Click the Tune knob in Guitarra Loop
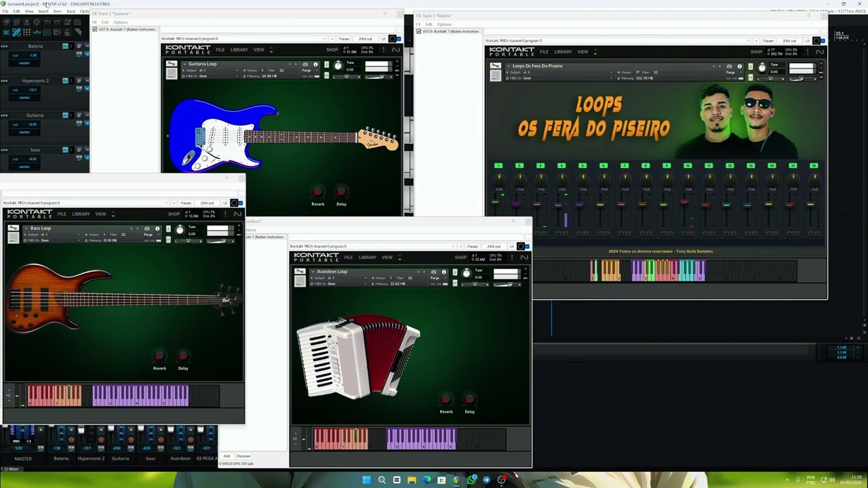868x488 pixels. (338, 66)
